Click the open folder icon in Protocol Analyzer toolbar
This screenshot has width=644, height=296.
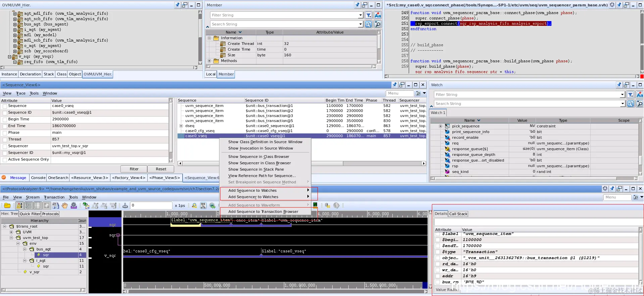coord(7,205)
